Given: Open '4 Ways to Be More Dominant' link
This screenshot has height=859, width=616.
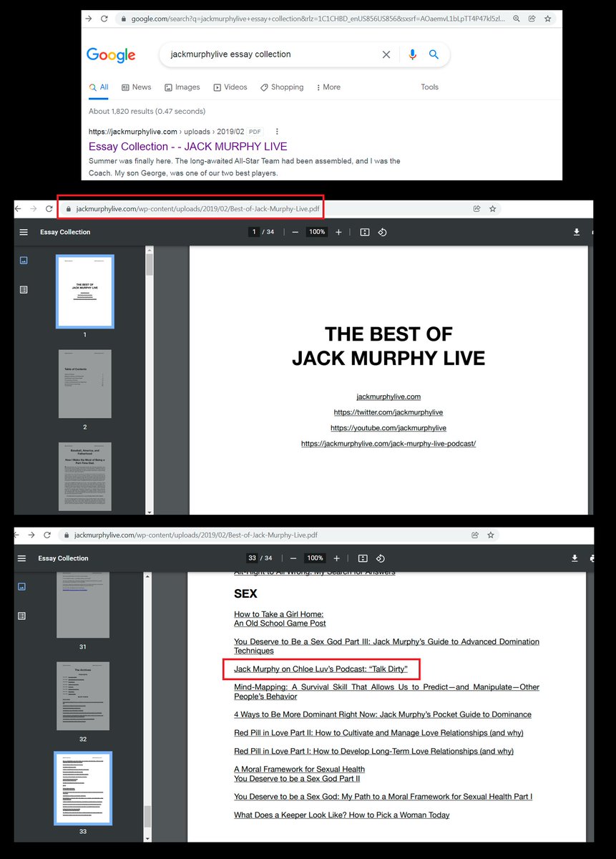Looking at the screenshot, I should pos(383,714).
